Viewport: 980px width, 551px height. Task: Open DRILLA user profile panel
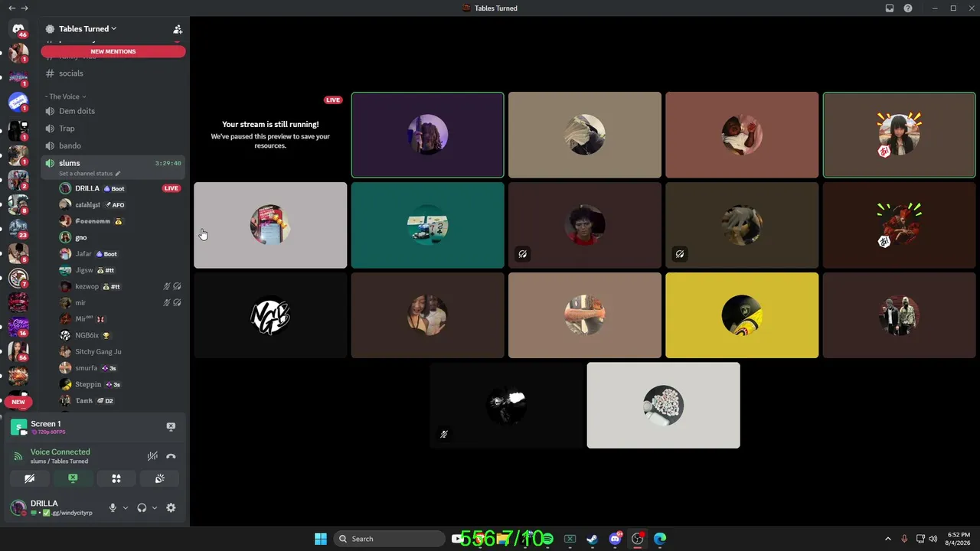click(x=54, y=507)
